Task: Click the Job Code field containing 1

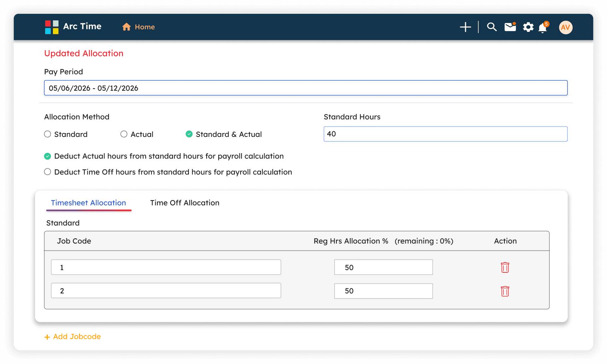Action: [x=166, y=267]
